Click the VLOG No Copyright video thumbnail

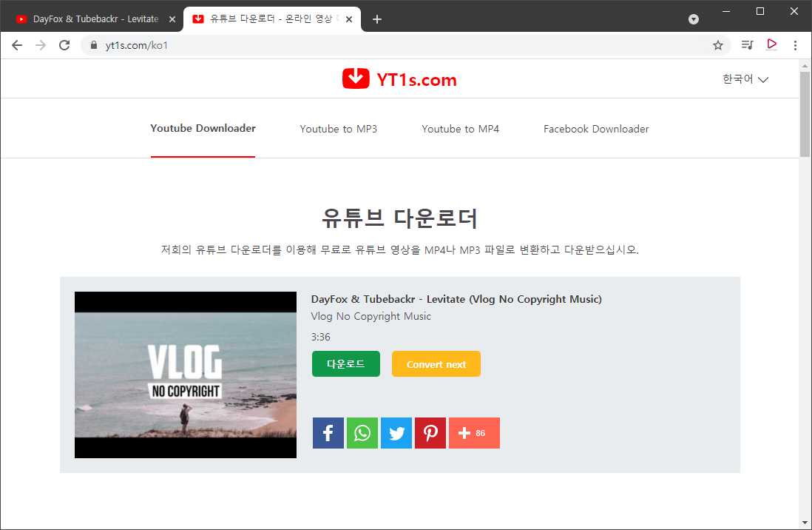click(x=186, y=375)
